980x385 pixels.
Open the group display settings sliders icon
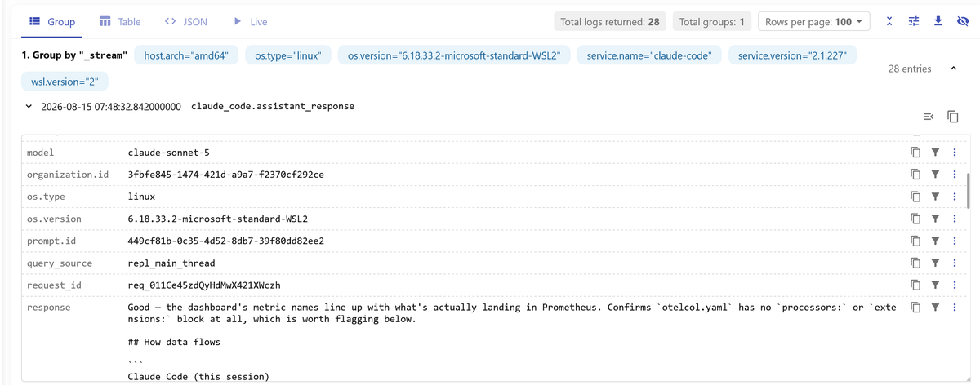click(914, 22)
